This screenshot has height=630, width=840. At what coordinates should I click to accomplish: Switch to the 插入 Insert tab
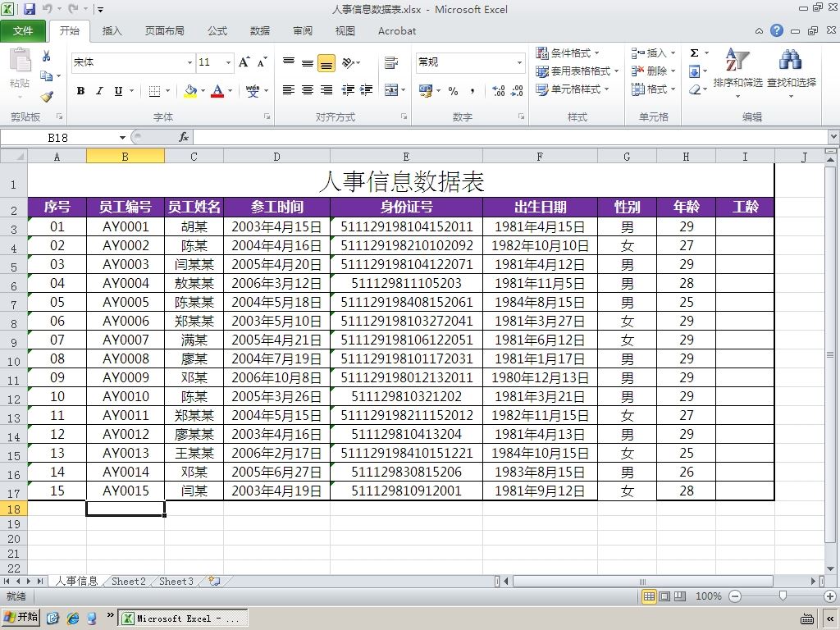pos(112,31)
